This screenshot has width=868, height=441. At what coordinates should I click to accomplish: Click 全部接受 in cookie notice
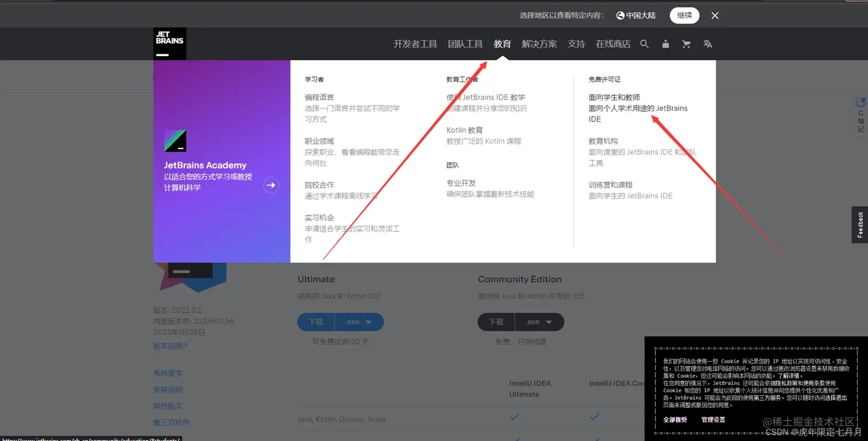(675, 420)
